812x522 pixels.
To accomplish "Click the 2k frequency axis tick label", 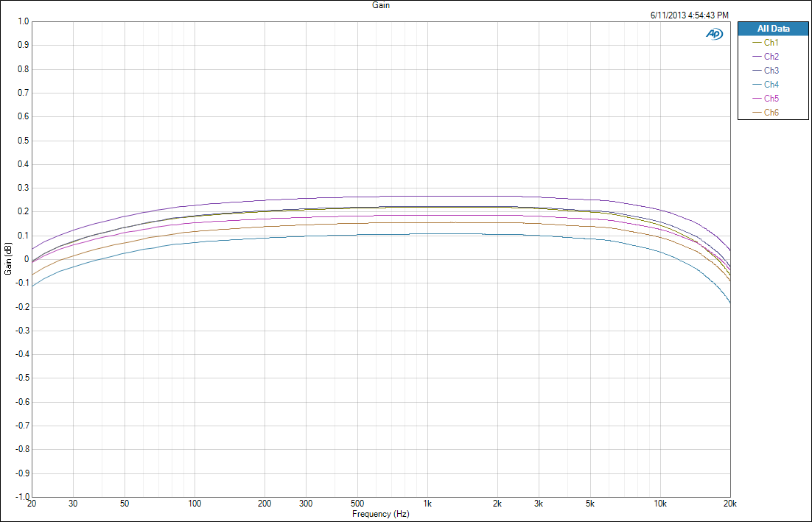I will 497,504.
